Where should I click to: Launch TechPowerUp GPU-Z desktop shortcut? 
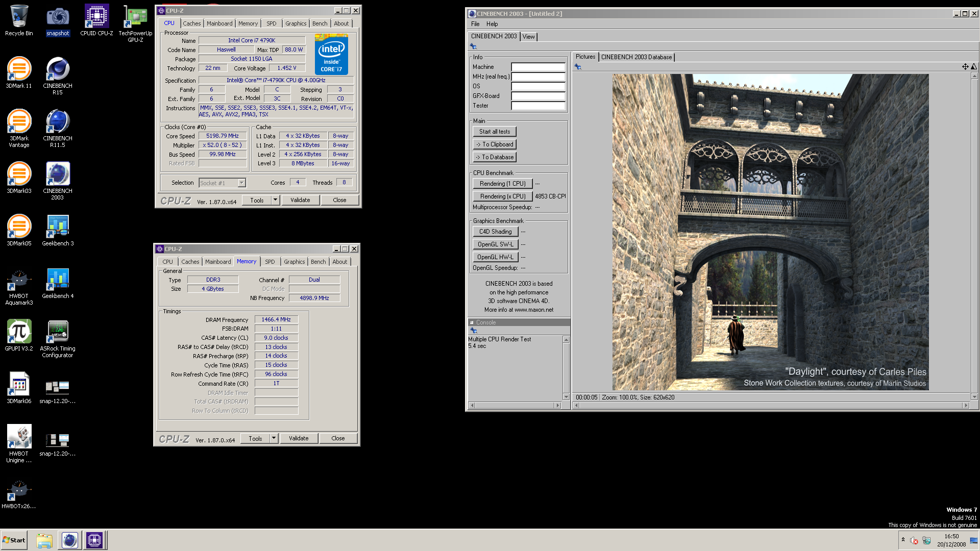coord(135,23)
